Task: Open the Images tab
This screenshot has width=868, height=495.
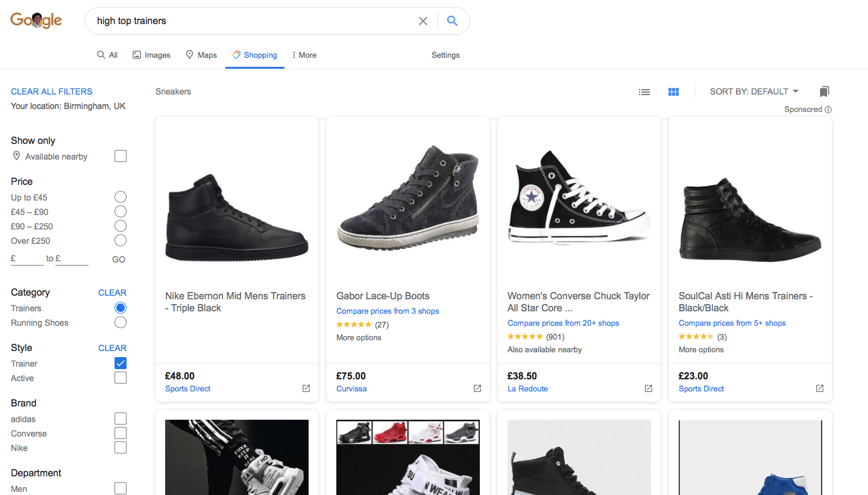Action: [151, 55]
